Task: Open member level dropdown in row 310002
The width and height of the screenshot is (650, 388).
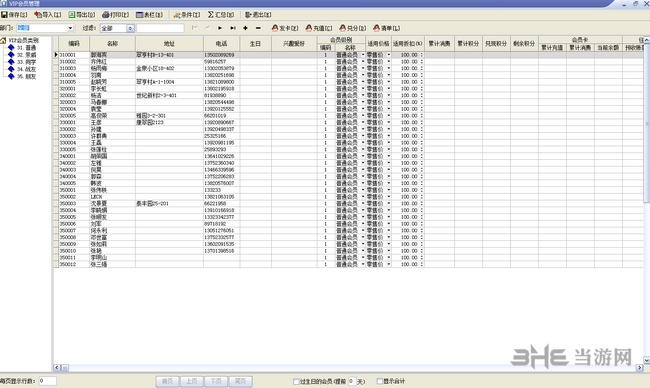Action: point(363,61)
